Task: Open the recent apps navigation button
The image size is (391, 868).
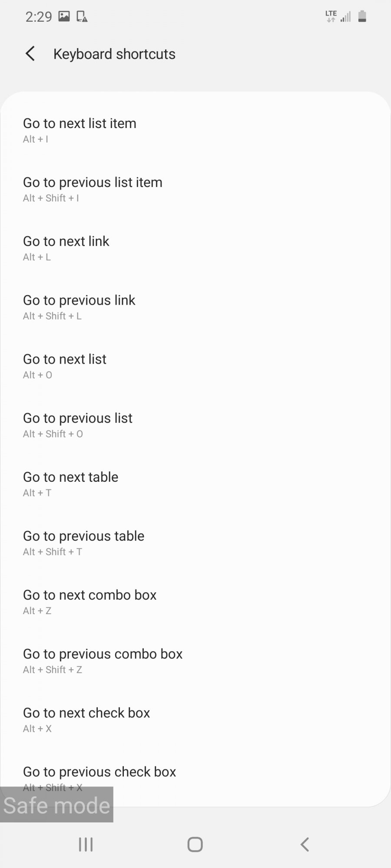Action: point(86,845)
